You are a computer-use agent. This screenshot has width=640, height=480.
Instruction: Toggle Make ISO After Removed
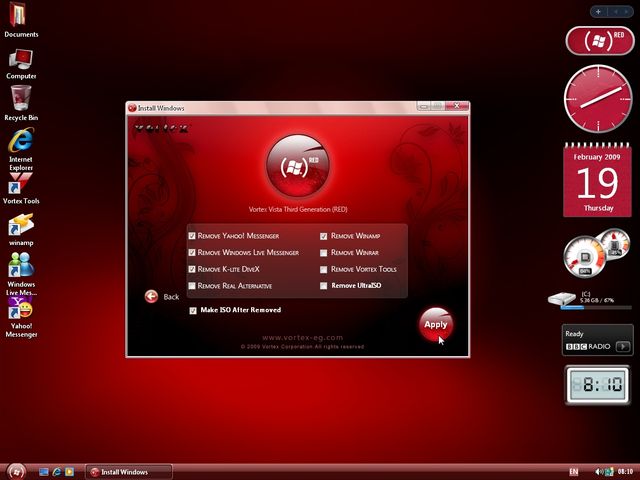coord(193,311)
